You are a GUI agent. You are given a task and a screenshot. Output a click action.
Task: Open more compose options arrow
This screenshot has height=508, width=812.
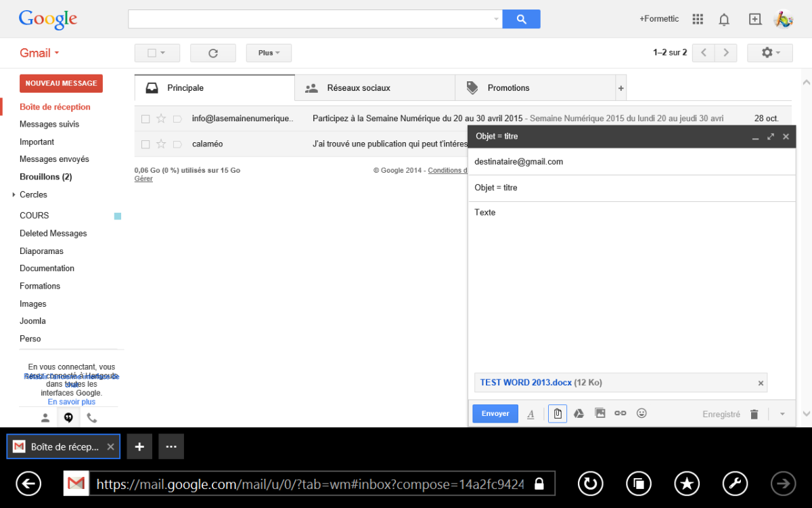coord(782,414)
